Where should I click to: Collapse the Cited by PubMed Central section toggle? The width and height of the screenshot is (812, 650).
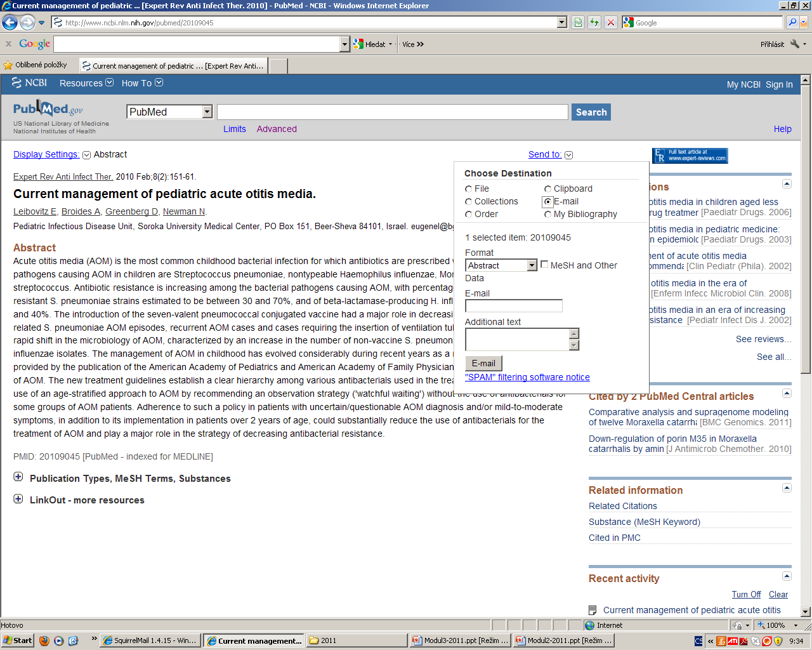pyautogui.click(x=787, y=394)
